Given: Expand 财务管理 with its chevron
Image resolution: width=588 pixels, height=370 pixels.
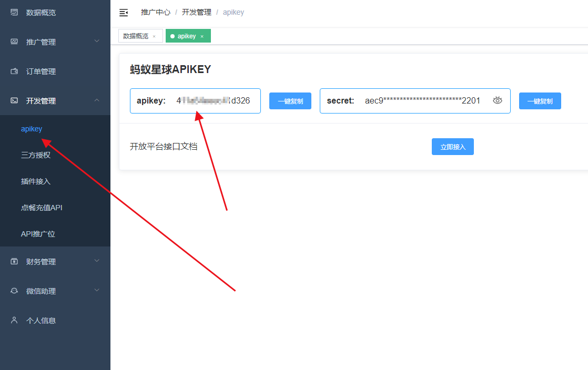Looking at the screenshot, I should pos(97,261).
